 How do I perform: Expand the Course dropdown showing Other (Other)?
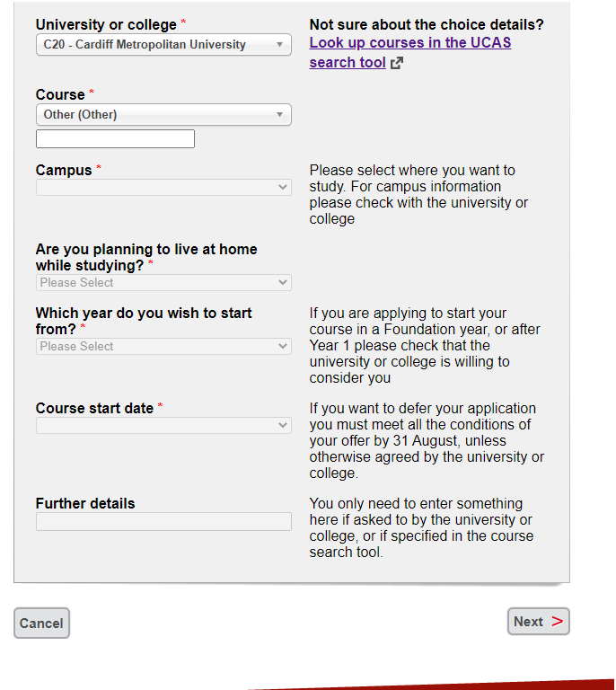point(163,115)
